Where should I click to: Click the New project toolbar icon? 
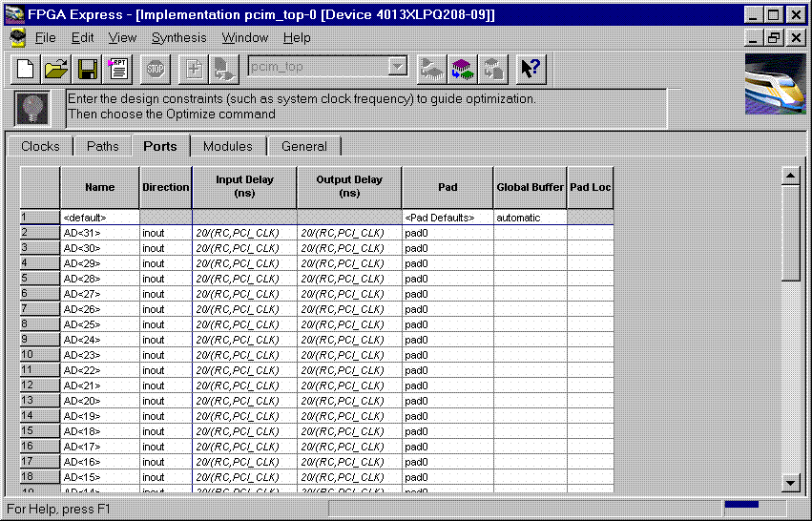[26, 69]
